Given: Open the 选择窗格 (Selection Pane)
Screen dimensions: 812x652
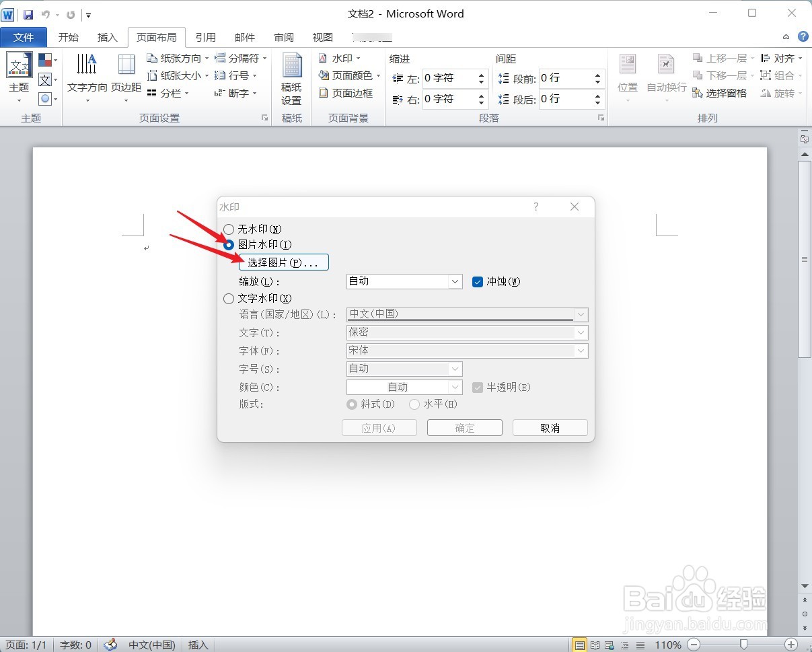Looking at the screenshot, I should 725,93.
